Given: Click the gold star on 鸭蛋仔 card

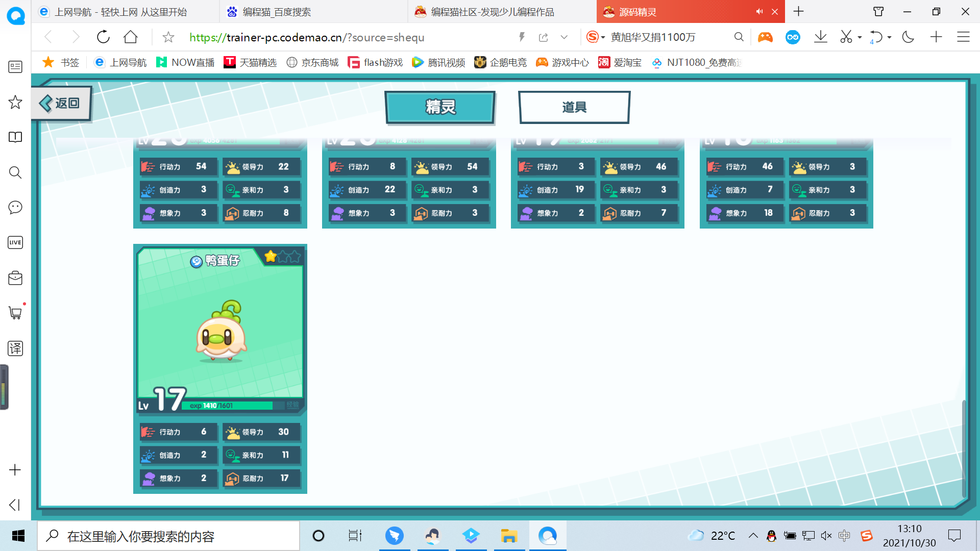Looking at the screenshot, I should [x=271, y=256].
